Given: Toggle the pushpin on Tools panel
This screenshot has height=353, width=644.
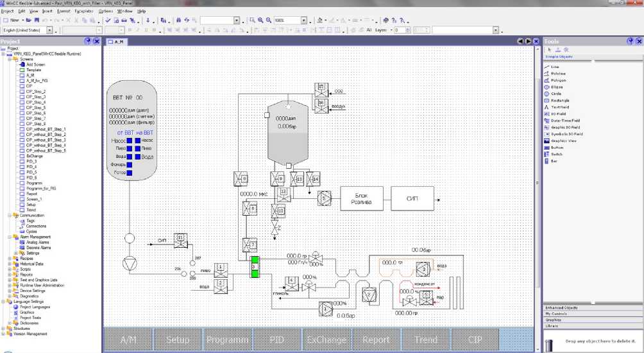Looking at the screenshot, I should 630,41.
